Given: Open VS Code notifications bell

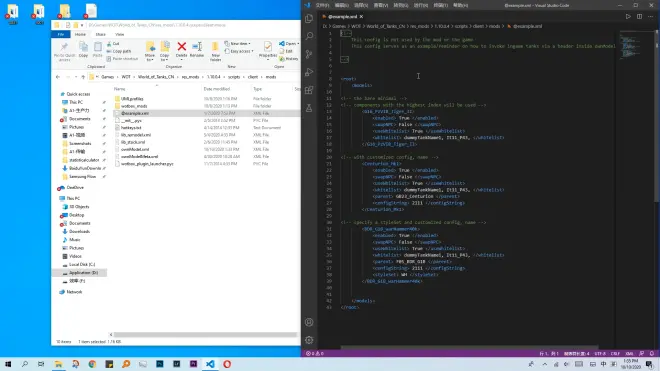Looking at the screenshot, I should [x=652, y=354].
